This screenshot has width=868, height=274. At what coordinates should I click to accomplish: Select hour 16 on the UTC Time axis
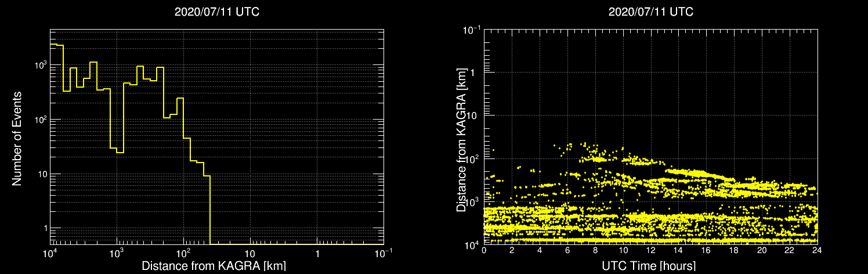[706, 250]
